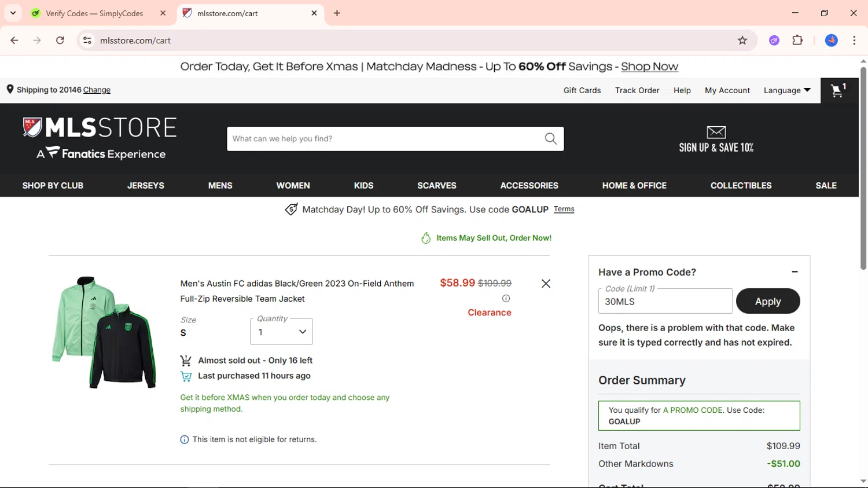Click the Clearance label
Viewport: 868px width, 488px height.
click(x=490, y=313)
